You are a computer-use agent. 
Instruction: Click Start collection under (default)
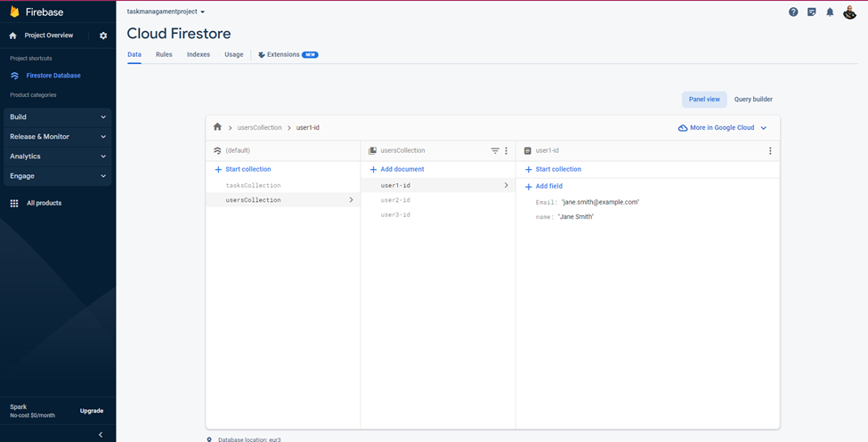pos(243,169)
